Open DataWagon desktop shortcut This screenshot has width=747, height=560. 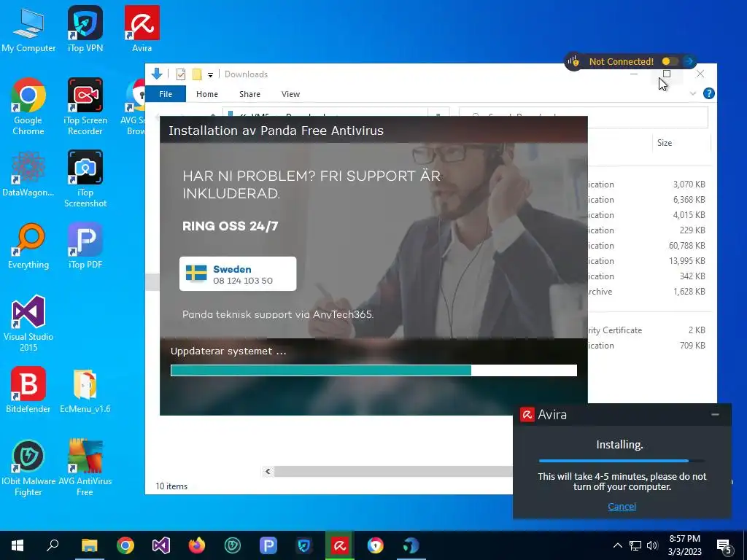tap(28, 174)
